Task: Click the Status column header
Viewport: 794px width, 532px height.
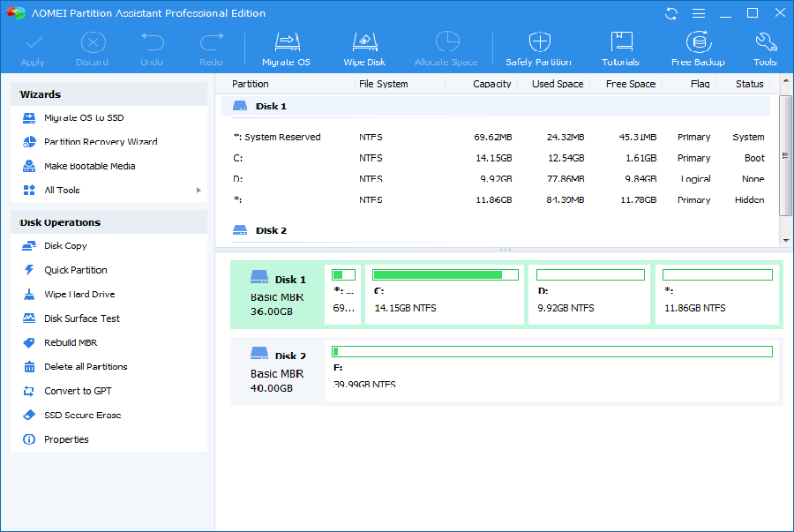Action: pos(749,84)
